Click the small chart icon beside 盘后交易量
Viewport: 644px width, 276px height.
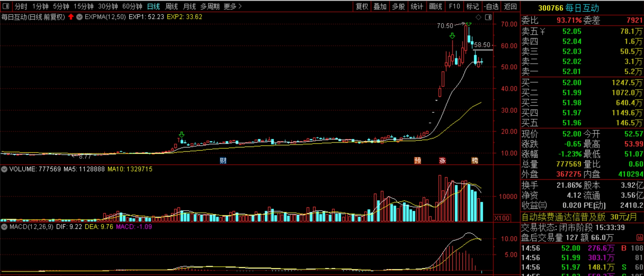pos(639,238)
